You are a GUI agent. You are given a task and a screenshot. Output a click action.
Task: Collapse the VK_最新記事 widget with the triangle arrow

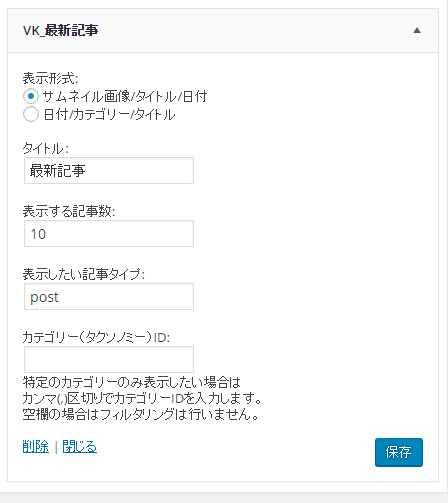point(417,31)
